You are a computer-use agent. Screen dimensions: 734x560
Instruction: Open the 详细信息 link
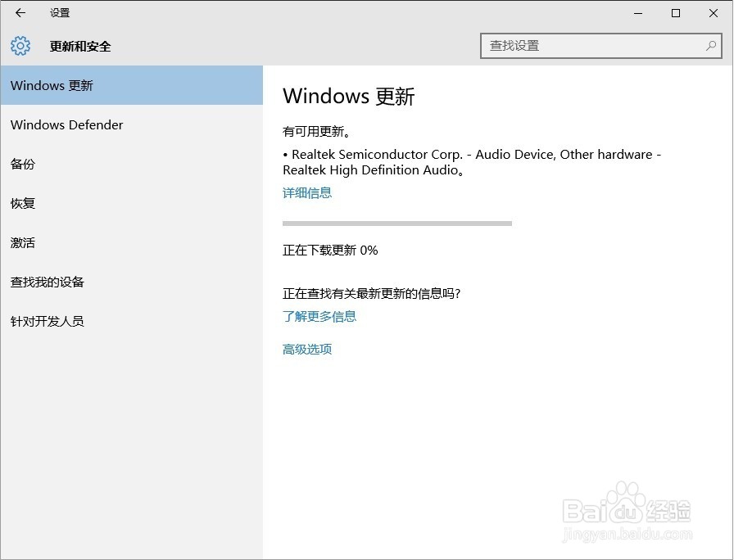pyautogui.click(x=307, y=192)
